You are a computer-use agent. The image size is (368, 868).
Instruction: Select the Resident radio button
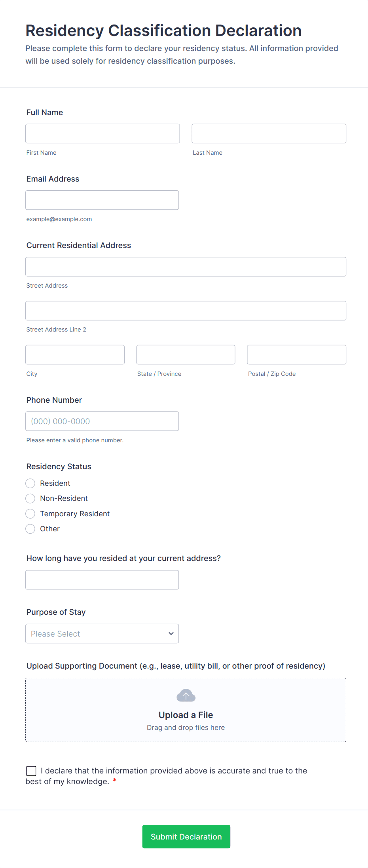(x=30, y=483)
